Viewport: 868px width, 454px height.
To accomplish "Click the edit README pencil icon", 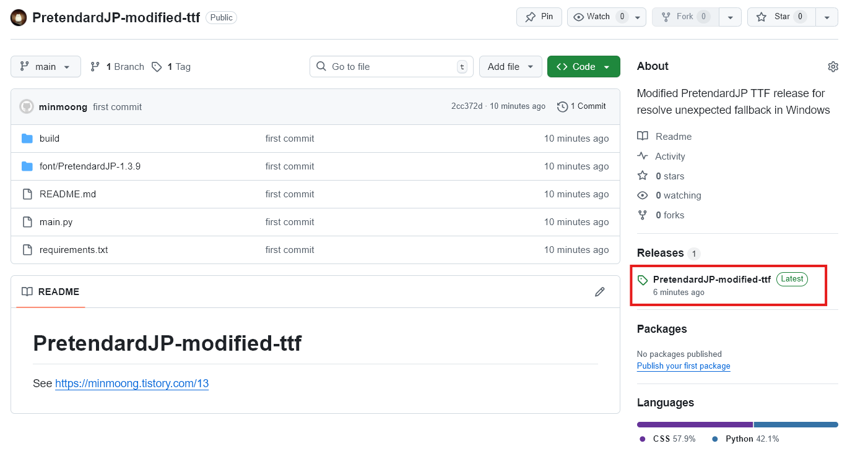I will tap(599, 292).
